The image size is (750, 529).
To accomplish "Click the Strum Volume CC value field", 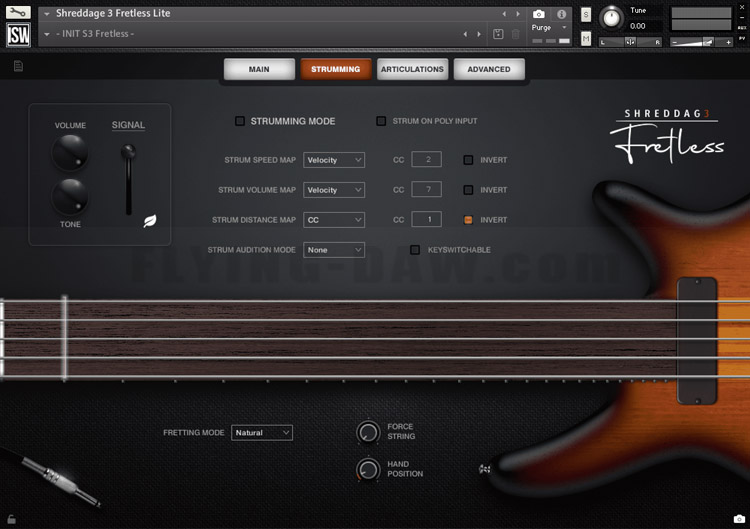I will tap(427, 189).
